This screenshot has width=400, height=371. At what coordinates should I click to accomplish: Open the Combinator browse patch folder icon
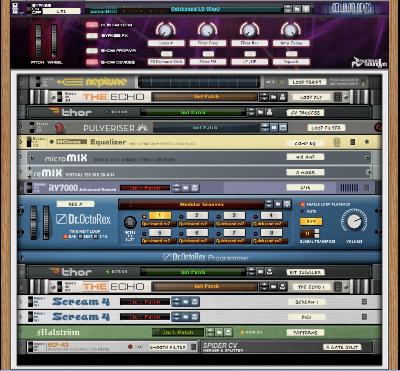coord(297,9)
